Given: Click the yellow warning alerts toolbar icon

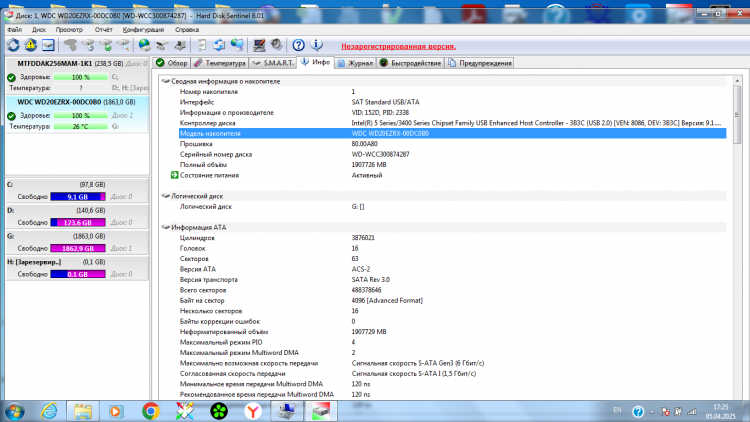Looking at the screenshot, I should pyautogui.click(x=31, y=45).
